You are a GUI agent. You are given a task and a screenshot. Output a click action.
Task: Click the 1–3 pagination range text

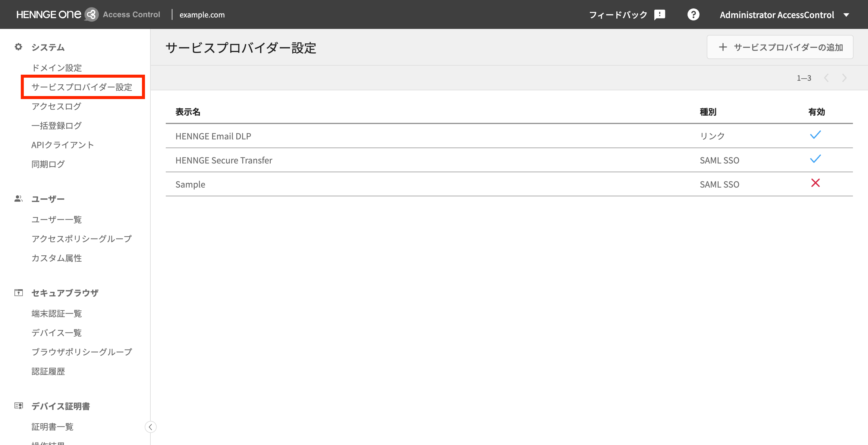tap(804, 78)
